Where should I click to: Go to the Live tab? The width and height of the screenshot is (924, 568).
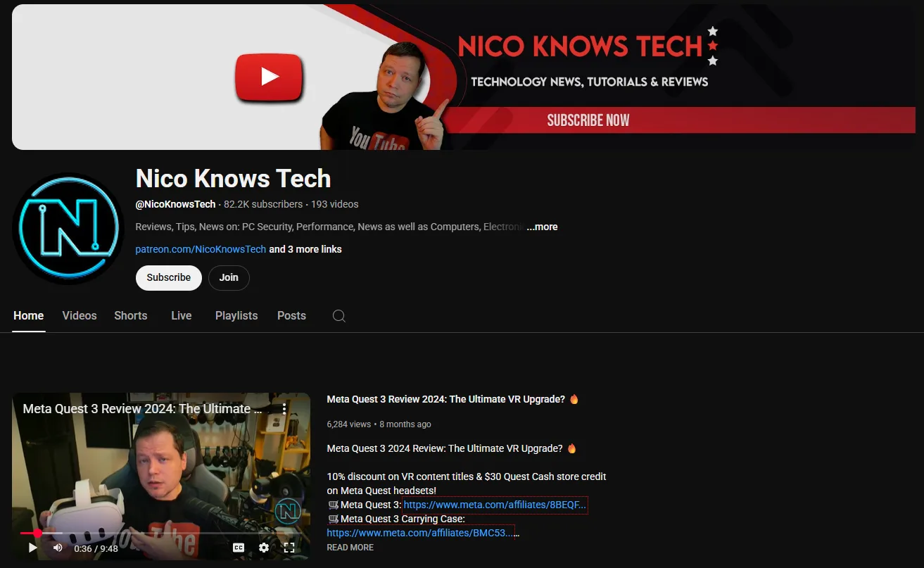182,316
